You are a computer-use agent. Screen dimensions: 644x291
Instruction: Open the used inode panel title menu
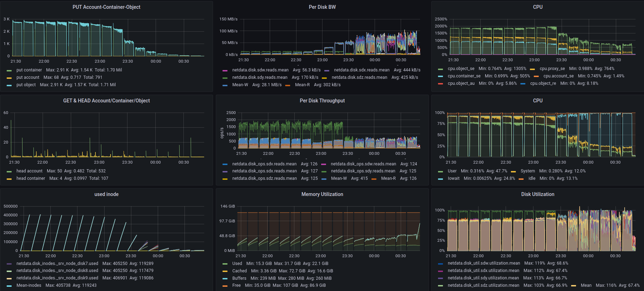tap(106, 194)
